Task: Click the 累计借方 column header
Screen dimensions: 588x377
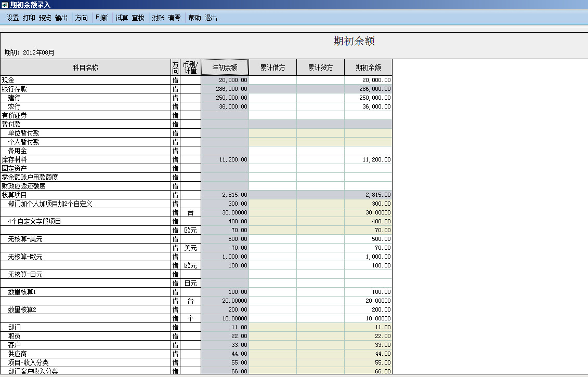Action: 272,68
